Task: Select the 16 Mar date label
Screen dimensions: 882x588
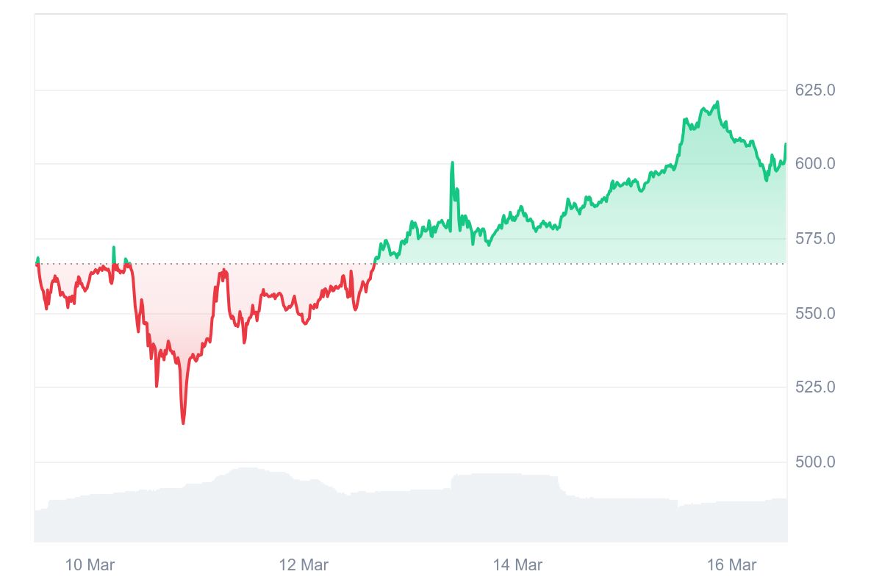Action: coord(731,565)
